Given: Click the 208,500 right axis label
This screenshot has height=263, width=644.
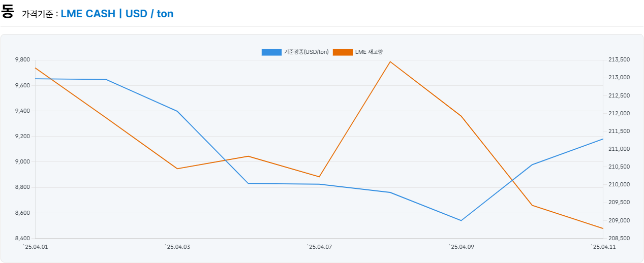Looking at the screenshot, I should pos(619,238).
